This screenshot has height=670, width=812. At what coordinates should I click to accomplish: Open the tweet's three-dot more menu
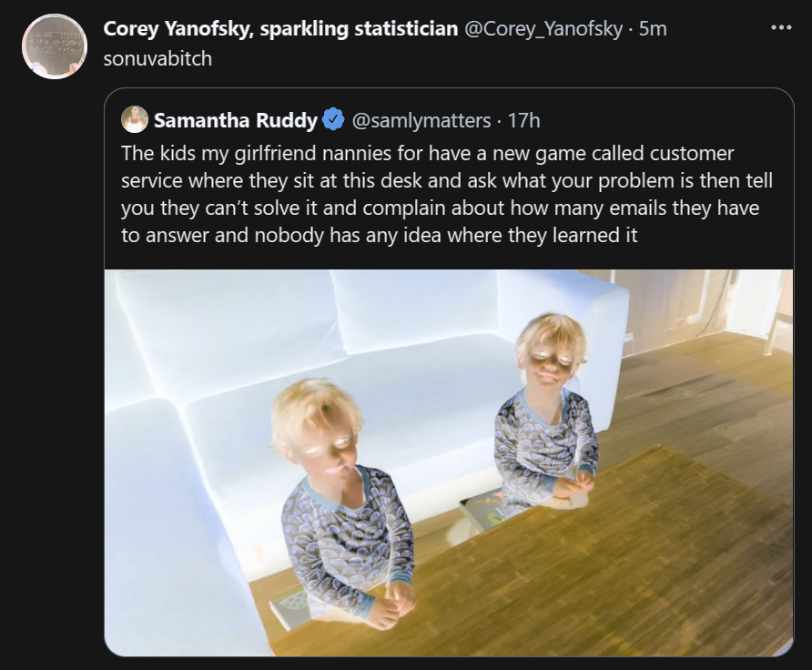point(781,27)
